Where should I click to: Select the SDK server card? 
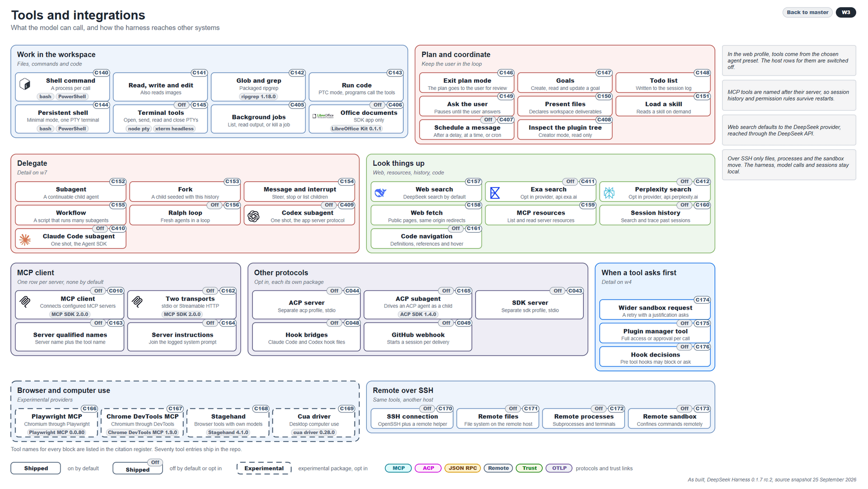pos(530,305)
